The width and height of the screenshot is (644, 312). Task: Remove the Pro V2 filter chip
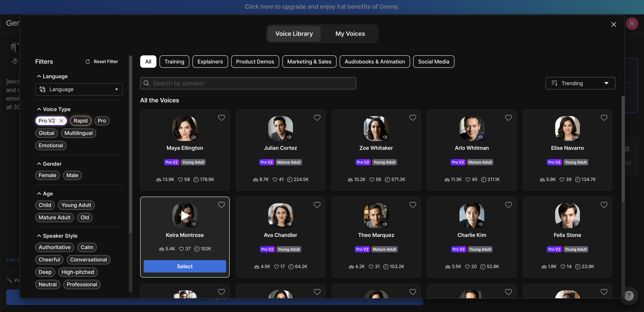point(61,121)
